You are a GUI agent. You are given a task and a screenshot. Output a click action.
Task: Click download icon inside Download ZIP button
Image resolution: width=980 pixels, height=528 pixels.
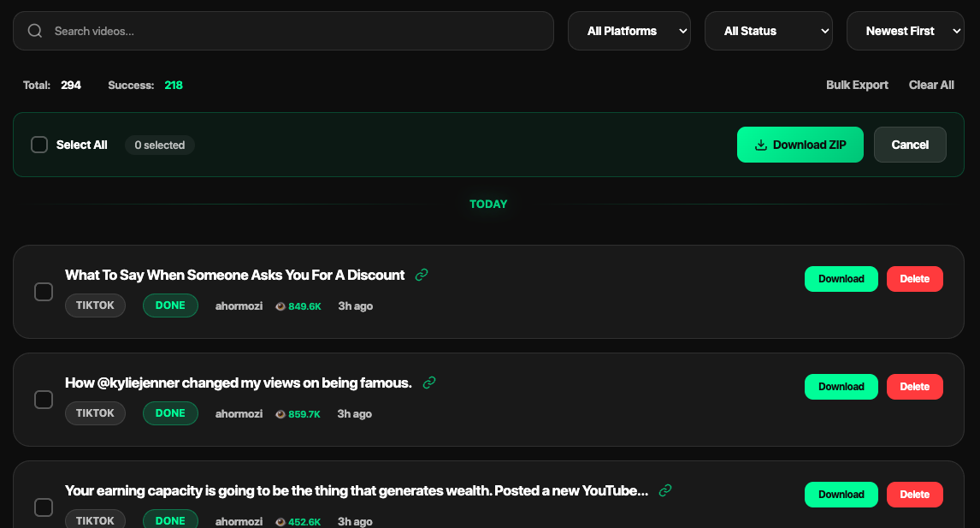759,145
